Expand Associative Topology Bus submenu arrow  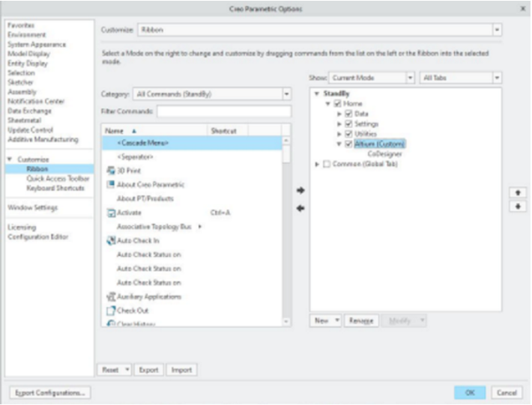tap(200, 226)
